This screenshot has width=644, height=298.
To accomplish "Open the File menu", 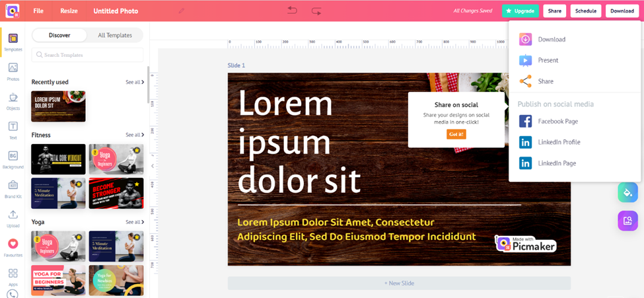I will point(38,11).
